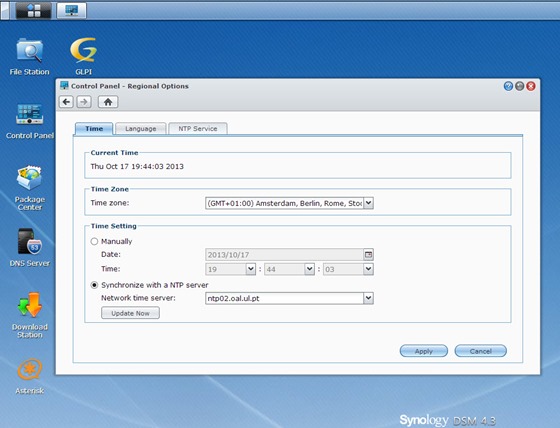
Task: Switch to the Language tab
Action: [x=141, y=129]
